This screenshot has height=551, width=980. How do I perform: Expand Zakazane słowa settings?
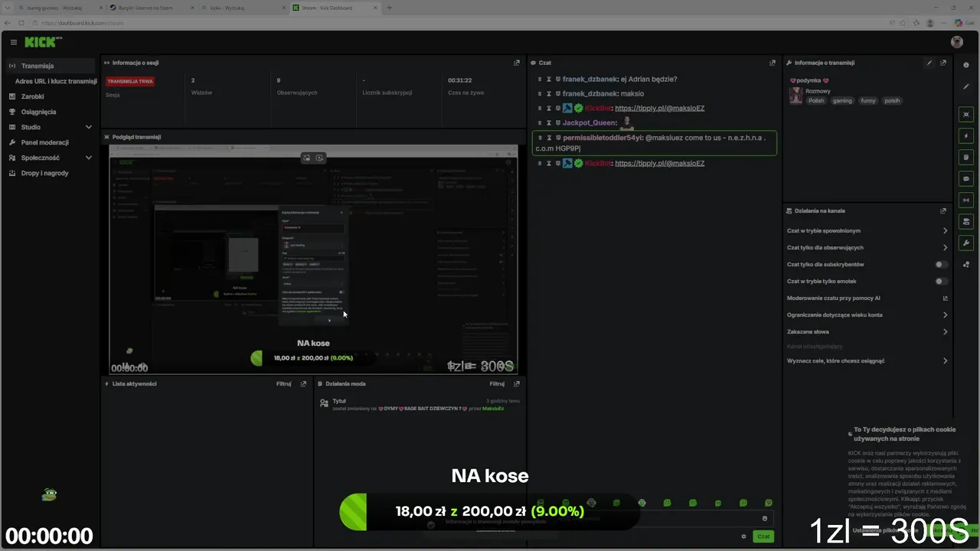pos(867,331)
